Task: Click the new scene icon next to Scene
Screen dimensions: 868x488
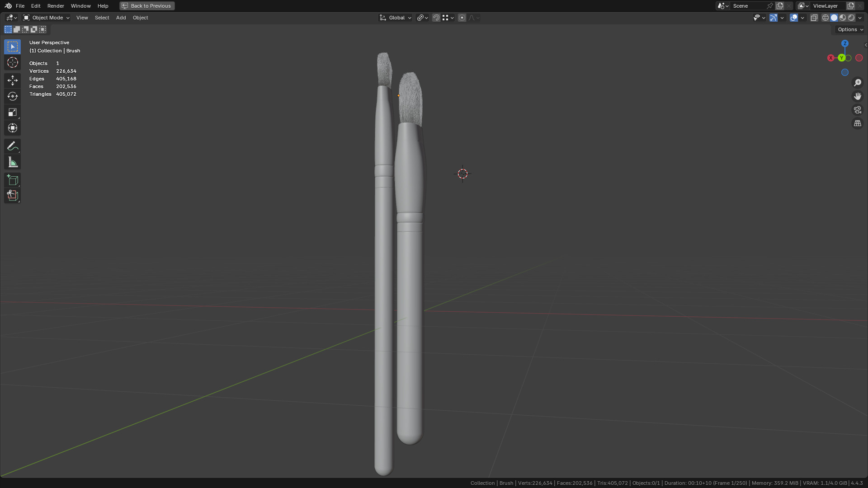Action: click(780, 6)
